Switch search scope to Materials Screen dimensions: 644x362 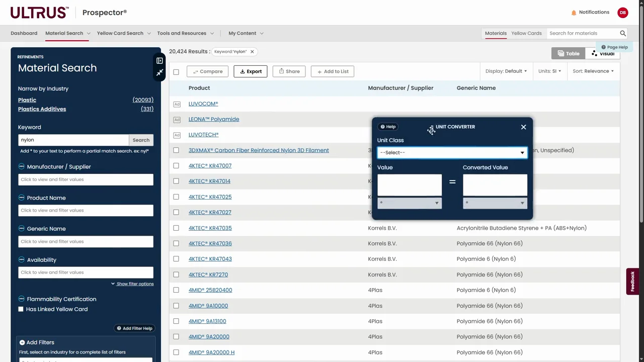tap(496, 33)
